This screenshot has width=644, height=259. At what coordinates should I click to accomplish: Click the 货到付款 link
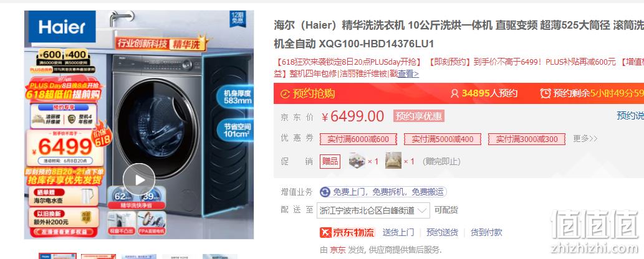[x=486, y=232]
